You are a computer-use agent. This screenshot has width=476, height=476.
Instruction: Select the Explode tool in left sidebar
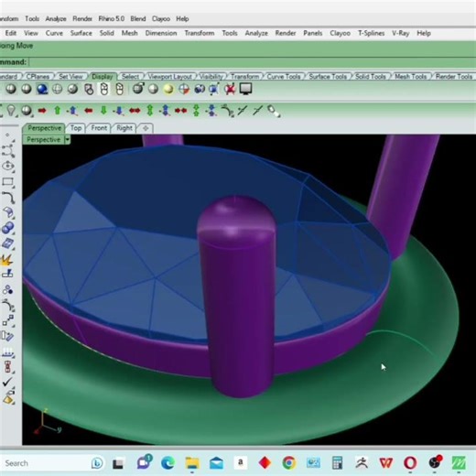coord(7,259)
